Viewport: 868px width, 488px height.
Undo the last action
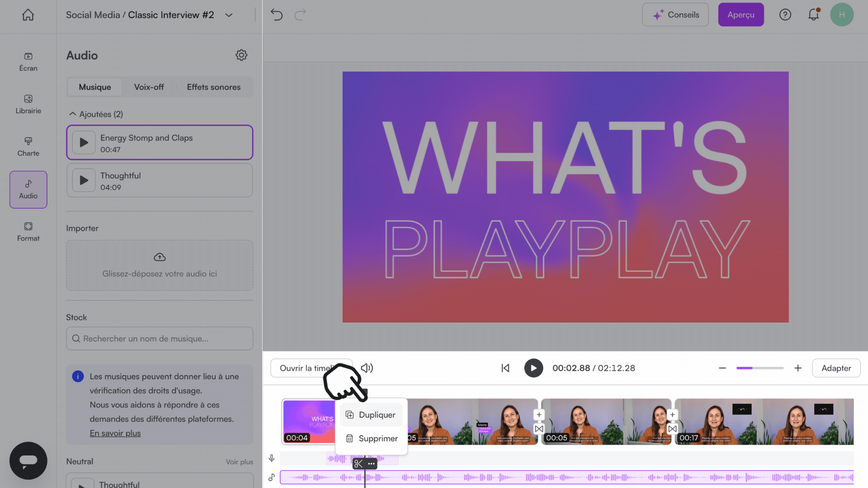click(x=276, y=14)
